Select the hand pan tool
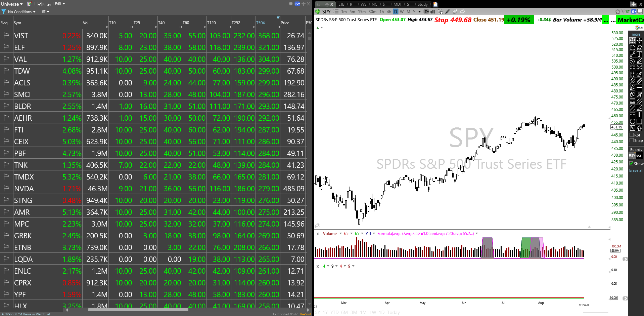The image size is (644, 316). click(x=633, y=47)
